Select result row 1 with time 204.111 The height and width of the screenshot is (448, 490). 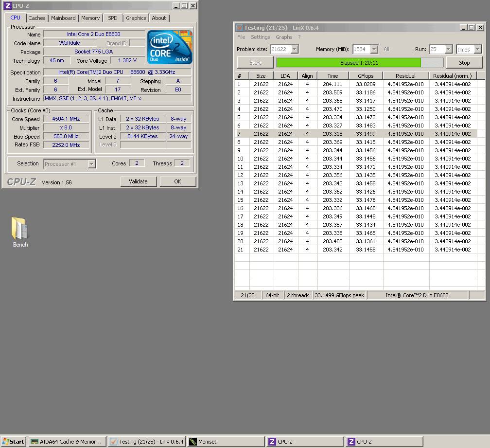pyautogui.click(x=356, y=84)
